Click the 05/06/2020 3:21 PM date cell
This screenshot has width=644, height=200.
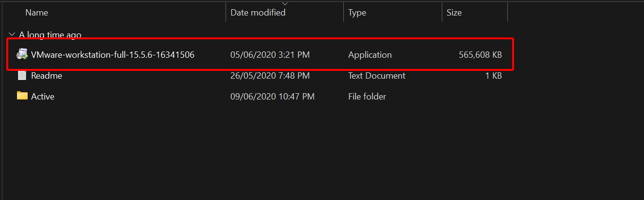[x=270, y=55]
